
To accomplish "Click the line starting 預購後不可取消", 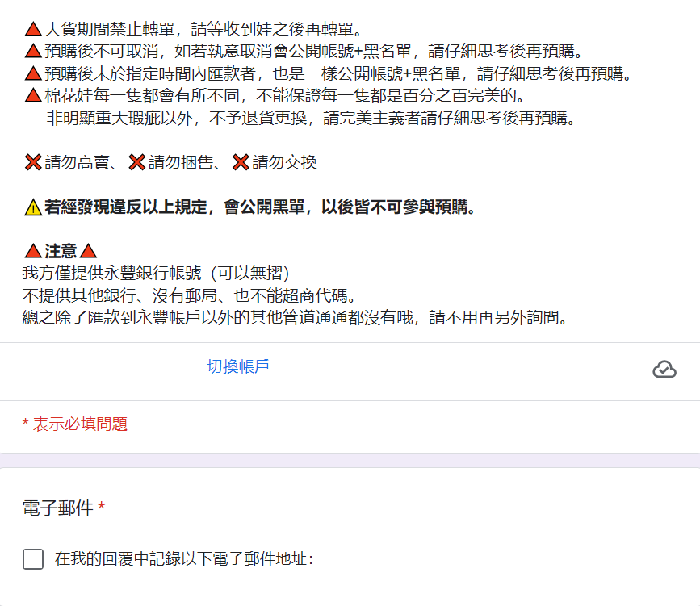I will (x=314, y=52).
